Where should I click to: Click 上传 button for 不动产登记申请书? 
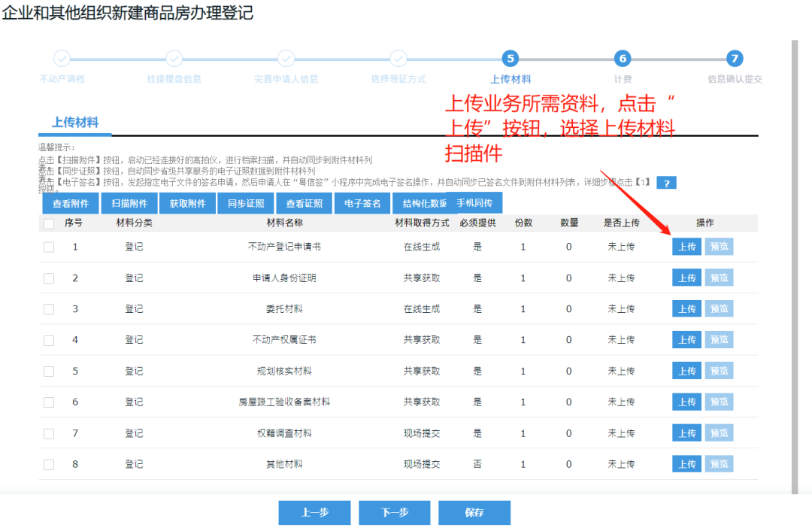tap(686, 246)
